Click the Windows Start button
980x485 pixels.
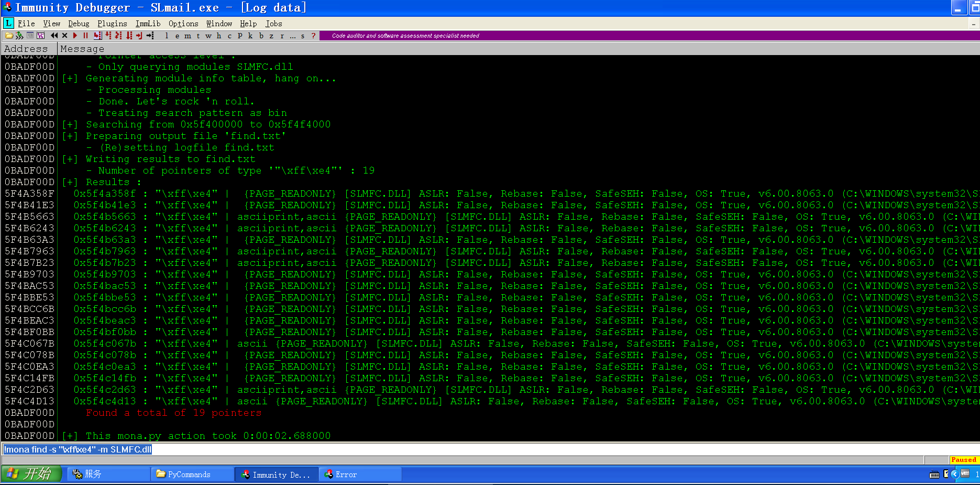(31, 474)
